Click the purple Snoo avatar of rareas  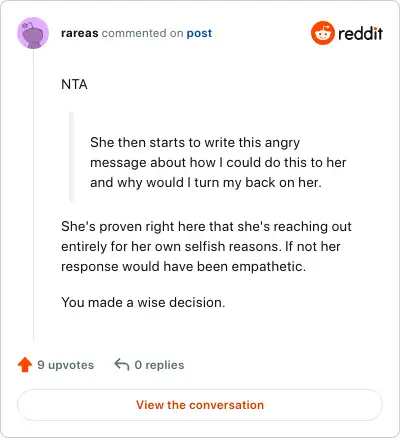click(33, 33)
